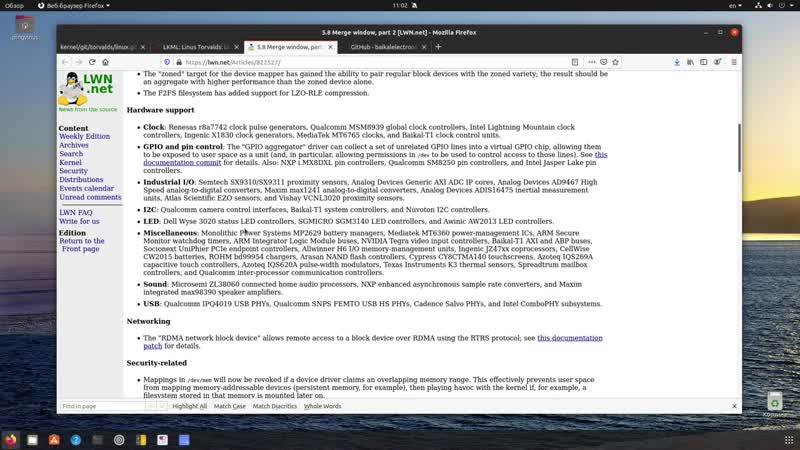Open Weekly Edition sidebar link

tap(84, 136)
